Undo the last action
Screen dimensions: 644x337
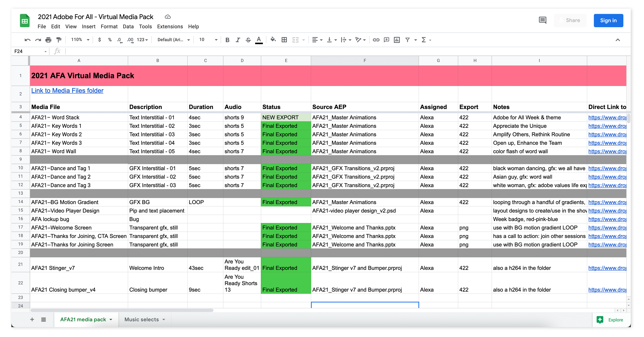tap(28, 40)
